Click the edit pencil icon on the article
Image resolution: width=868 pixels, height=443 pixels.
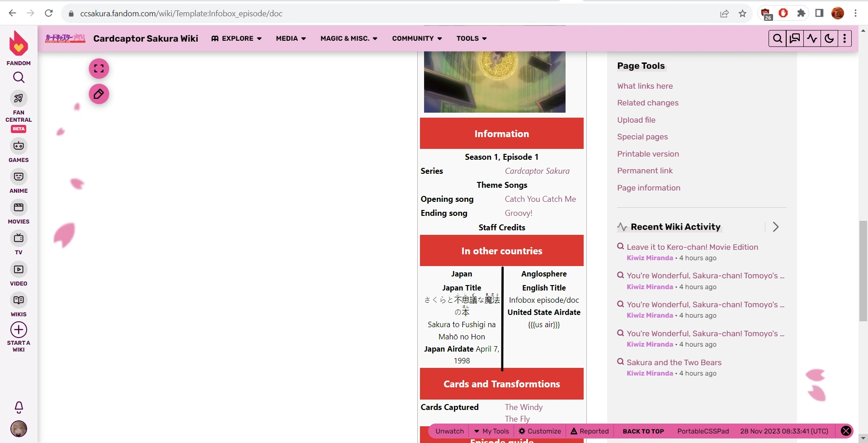coord(99,94)
